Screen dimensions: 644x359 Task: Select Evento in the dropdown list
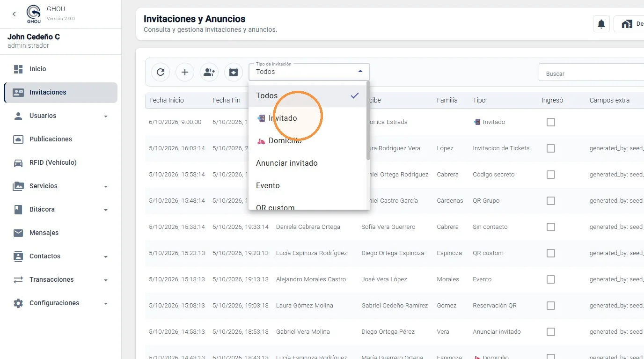[x=307, y=185]
